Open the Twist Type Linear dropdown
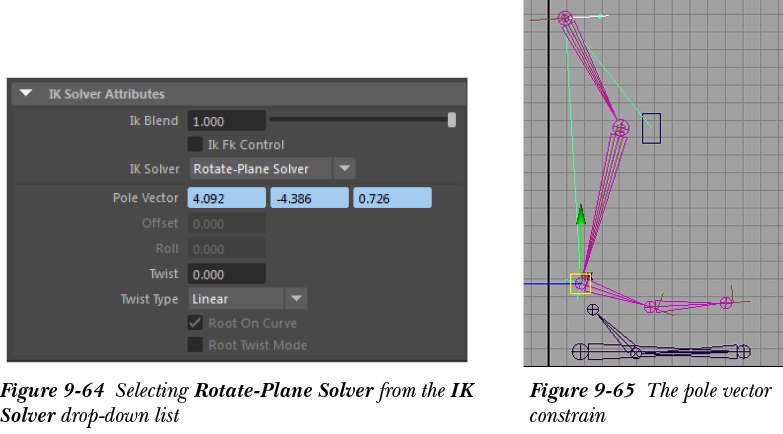Image resolution: width=783 pixels, height=434 pixels. pos(247,299)
